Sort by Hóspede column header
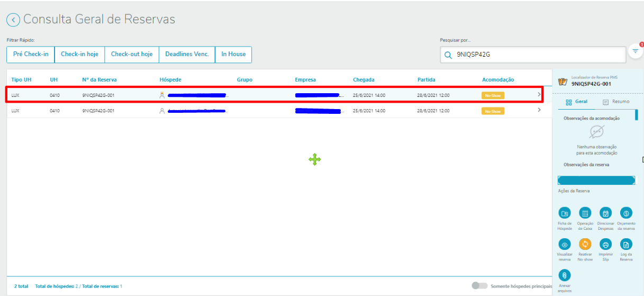 click(170, 79)
